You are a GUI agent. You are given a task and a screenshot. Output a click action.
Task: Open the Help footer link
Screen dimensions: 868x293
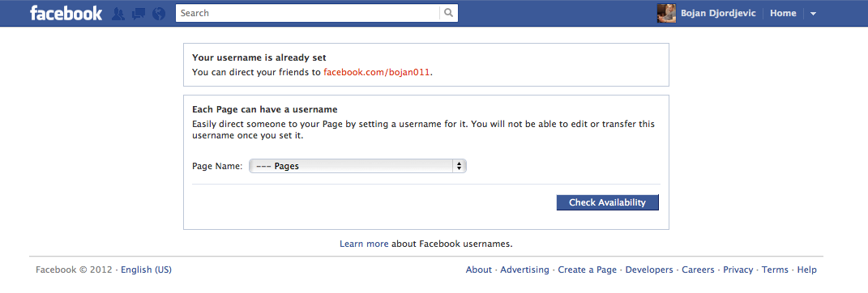click(x=806, y=270)
